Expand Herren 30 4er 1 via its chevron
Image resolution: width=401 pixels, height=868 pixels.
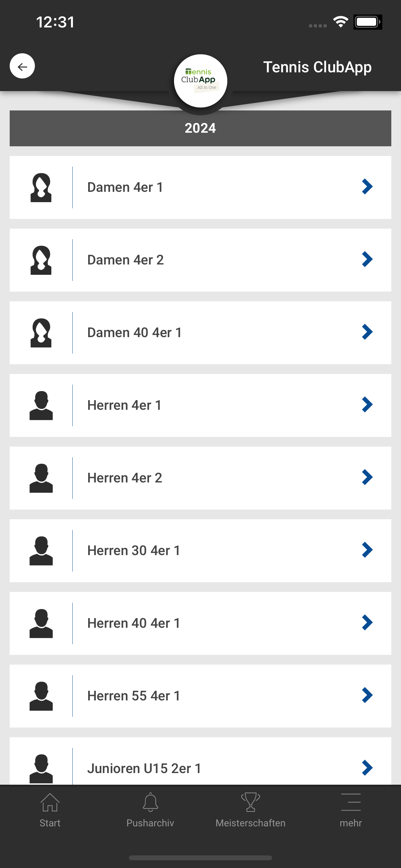367,550
